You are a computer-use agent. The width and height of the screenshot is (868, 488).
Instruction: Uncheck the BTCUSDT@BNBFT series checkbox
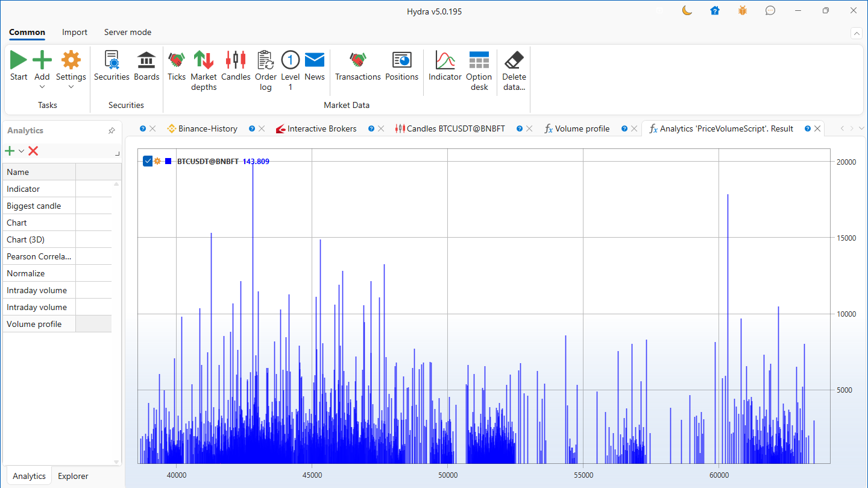[x=148, y=161]
